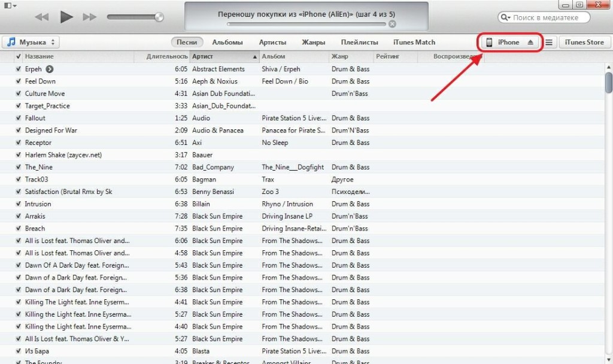Open the iTunes Store button
This screenshot has height=364, width=613.
pos(585,43)
